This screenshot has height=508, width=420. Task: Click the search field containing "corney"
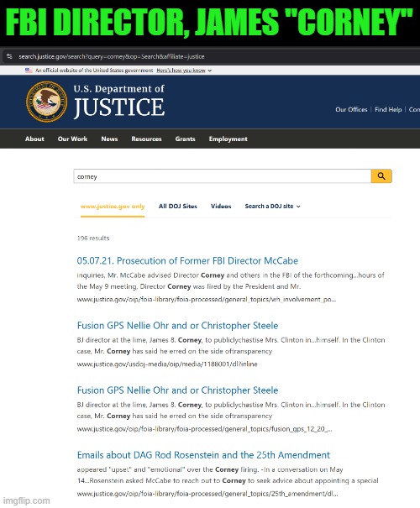coord(223,176)
